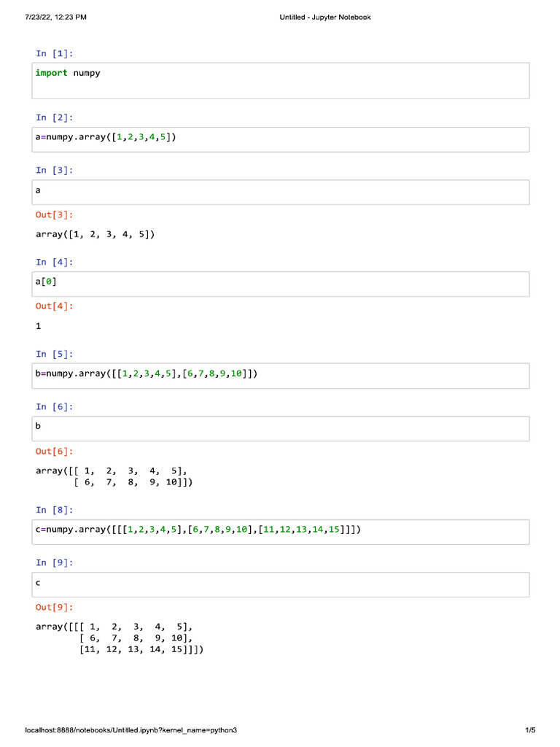Click the 7/23/22, 12:23 PM timestamp
This screenshot has height=747, width=560.
click(55, 18)
